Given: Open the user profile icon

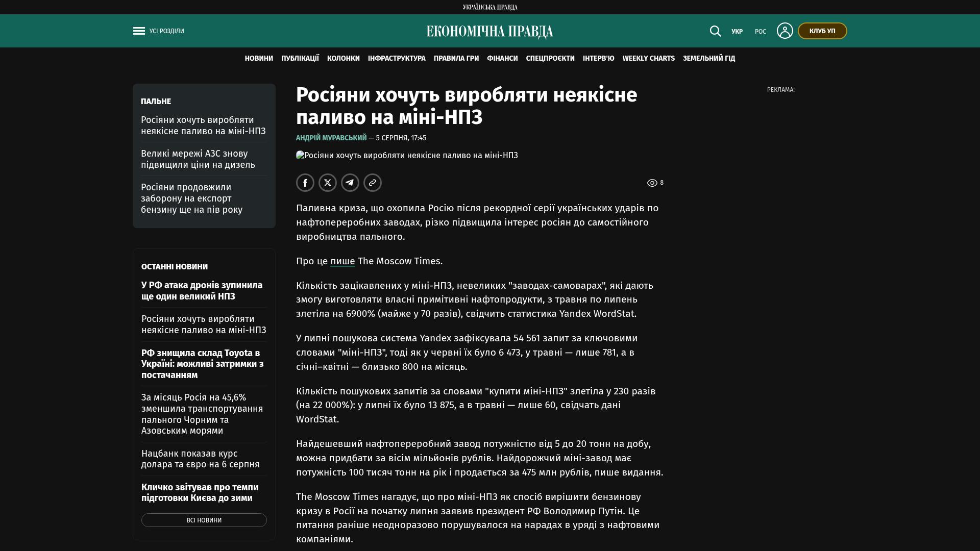Looking at the screenshot, I should [785, 31].
